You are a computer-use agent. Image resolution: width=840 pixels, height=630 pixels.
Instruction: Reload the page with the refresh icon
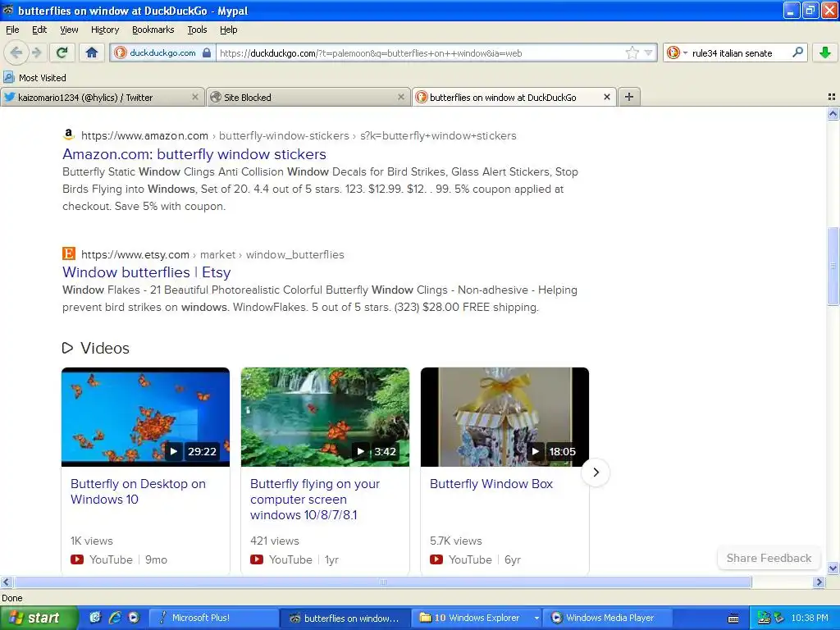click(x=62, y=52)
